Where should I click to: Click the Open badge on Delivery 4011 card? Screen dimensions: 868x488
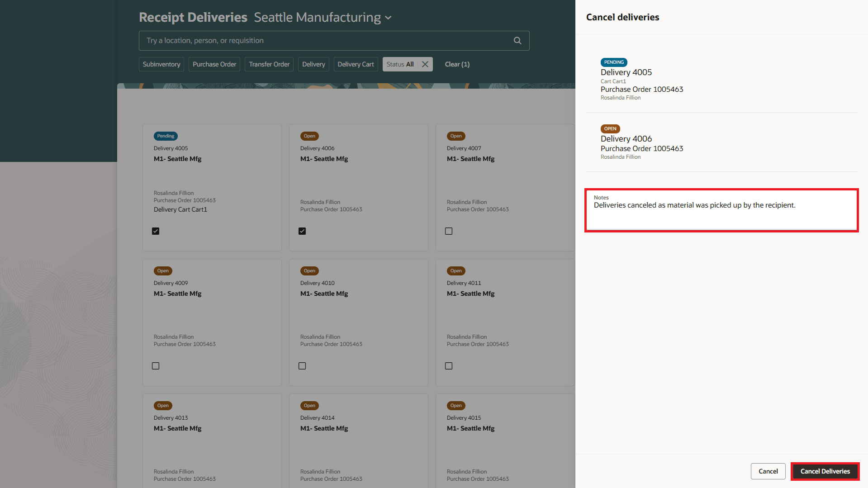456,271
